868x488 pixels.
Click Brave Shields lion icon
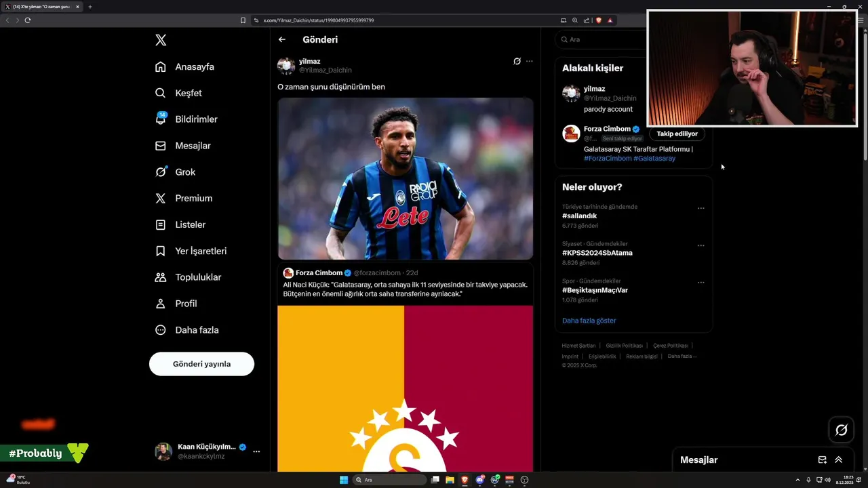(x=599, y=20)
